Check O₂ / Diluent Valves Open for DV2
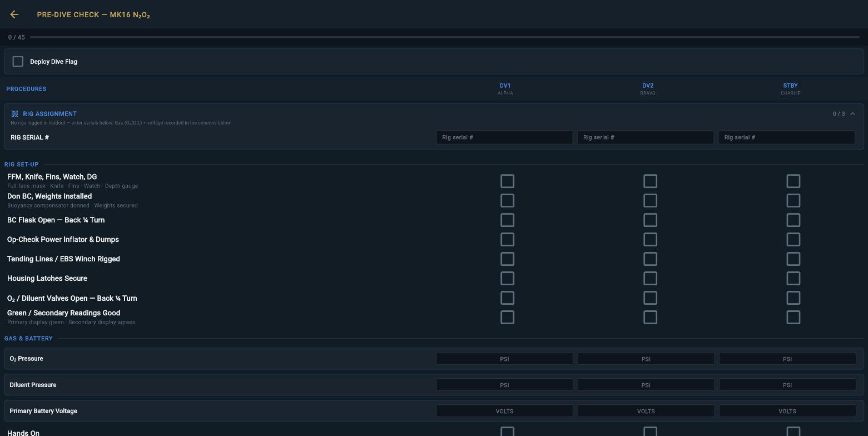Viewport: 868px width, 436px height. [x=650, y=298]
